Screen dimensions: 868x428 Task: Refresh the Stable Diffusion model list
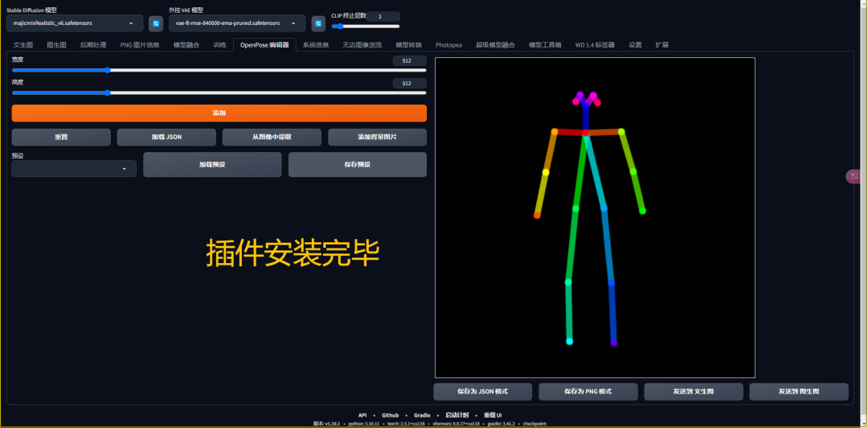click(156, 23)
